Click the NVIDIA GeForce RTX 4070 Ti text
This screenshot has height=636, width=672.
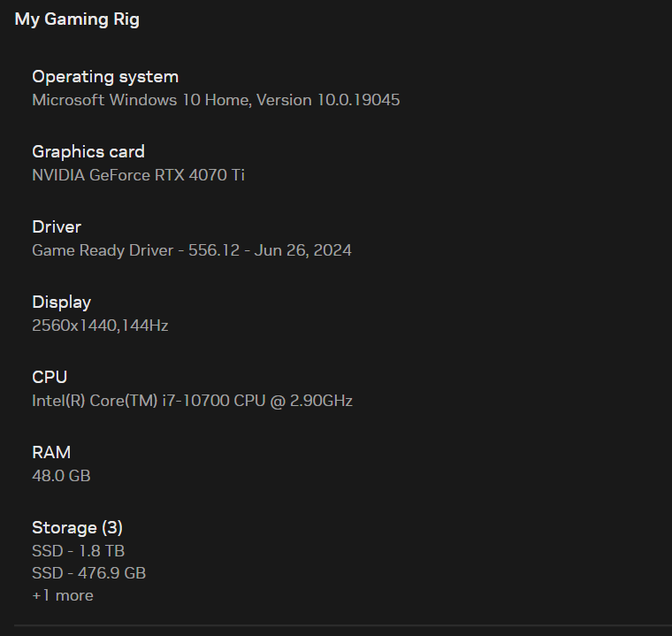pos(138,175)
